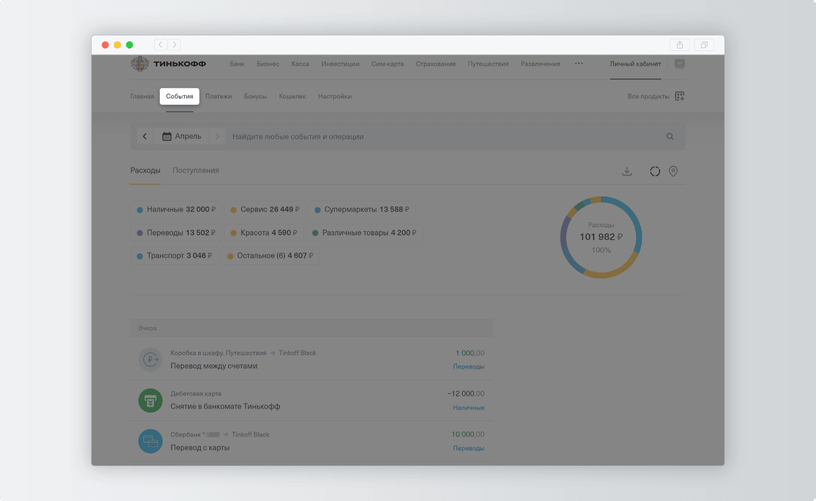Click the Переводы category link on 10 000,00 row
Screen dimensions: 816x501
click(468, 448)
